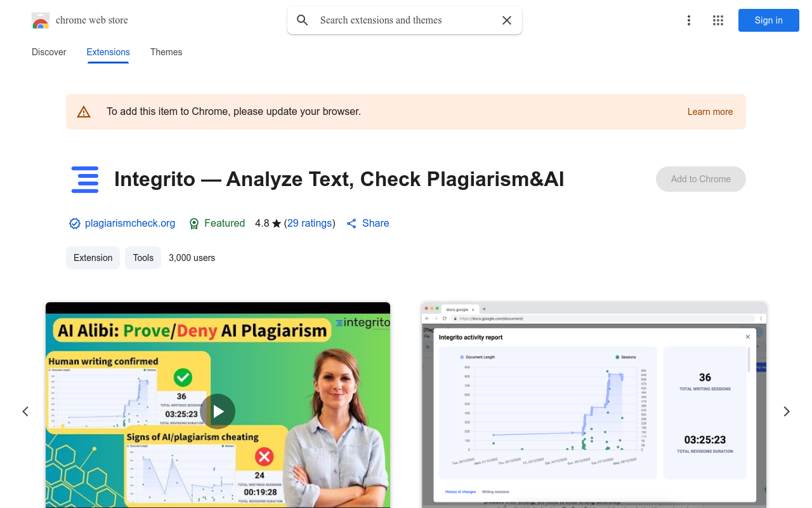812x508 pixels.
Task: Click the Featured badge icon
Action: point(194,224)
